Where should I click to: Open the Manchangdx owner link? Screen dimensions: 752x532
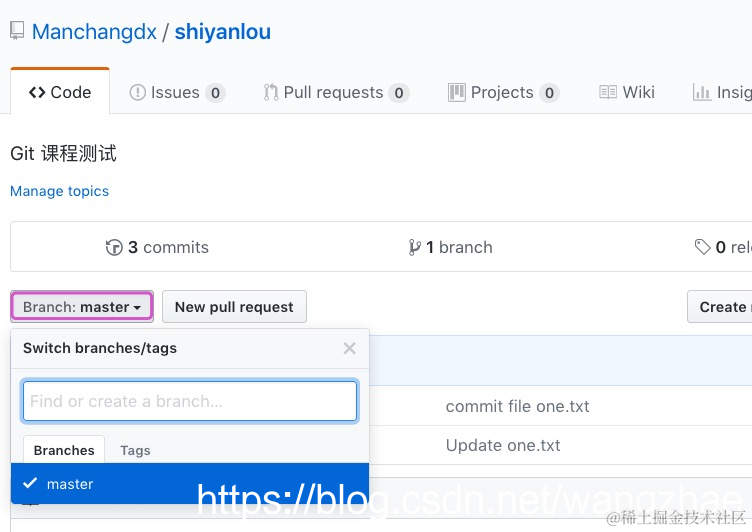tap(94, 32)
